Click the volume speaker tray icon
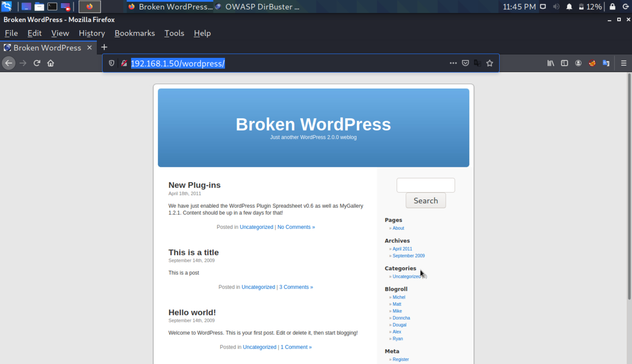The width and height of the screenshot is (632, 364). 556,7
